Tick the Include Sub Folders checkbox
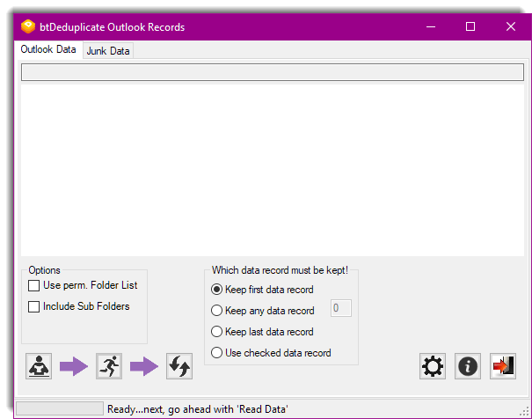 click(x=34, y=306)
